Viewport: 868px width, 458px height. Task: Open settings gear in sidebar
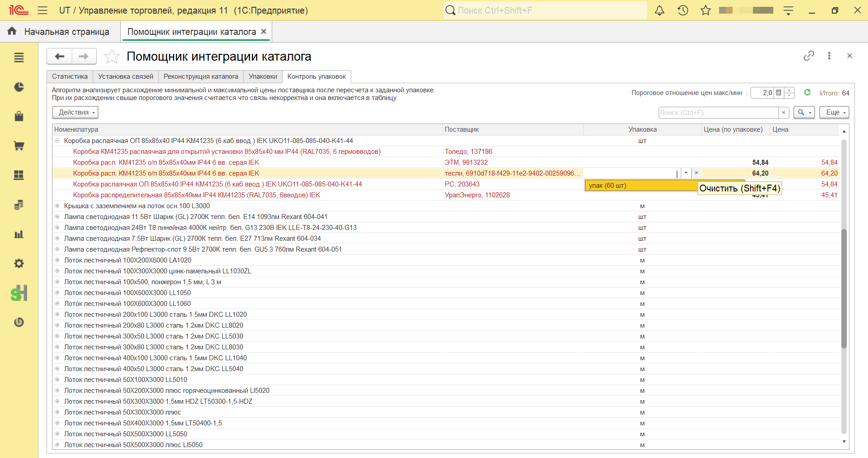19,263
